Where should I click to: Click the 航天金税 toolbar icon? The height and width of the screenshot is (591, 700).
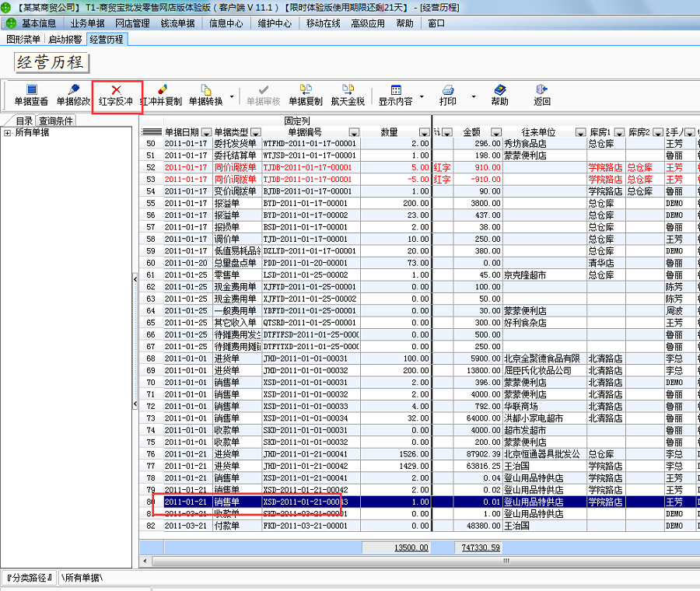point(348,90)
